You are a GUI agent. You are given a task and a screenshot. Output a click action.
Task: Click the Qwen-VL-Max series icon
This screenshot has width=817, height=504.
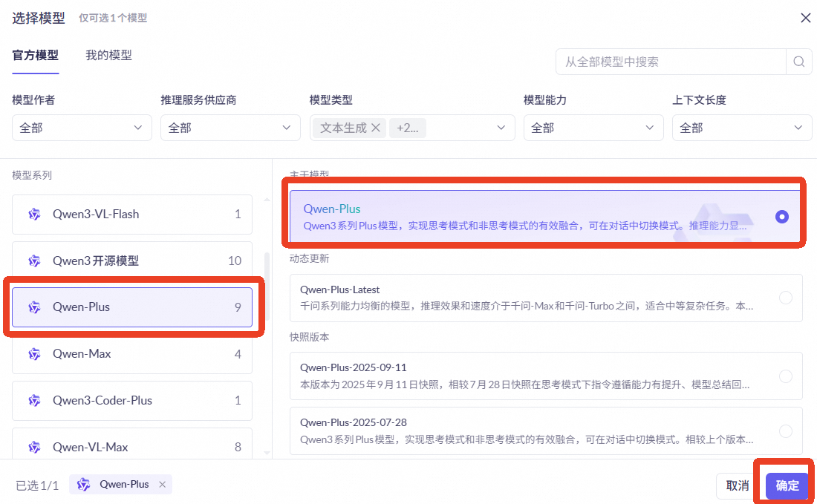click(34, 447)
